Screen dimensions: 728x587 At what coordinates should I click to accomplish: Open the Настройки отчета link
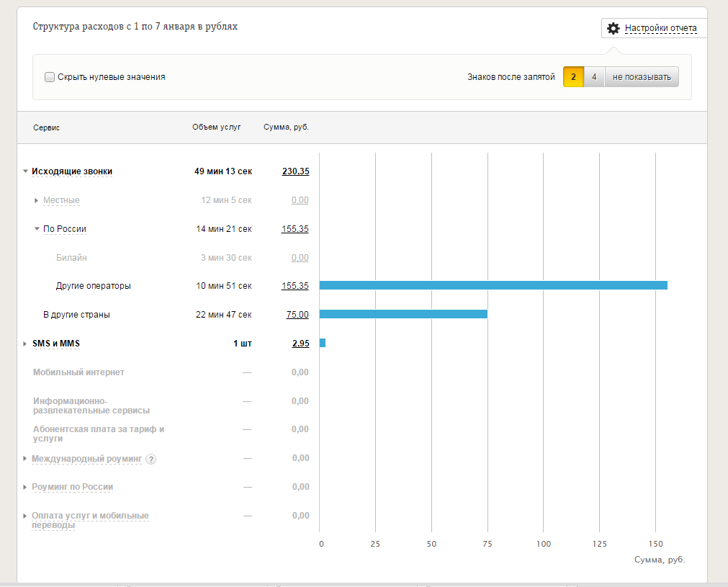[660, 29]
